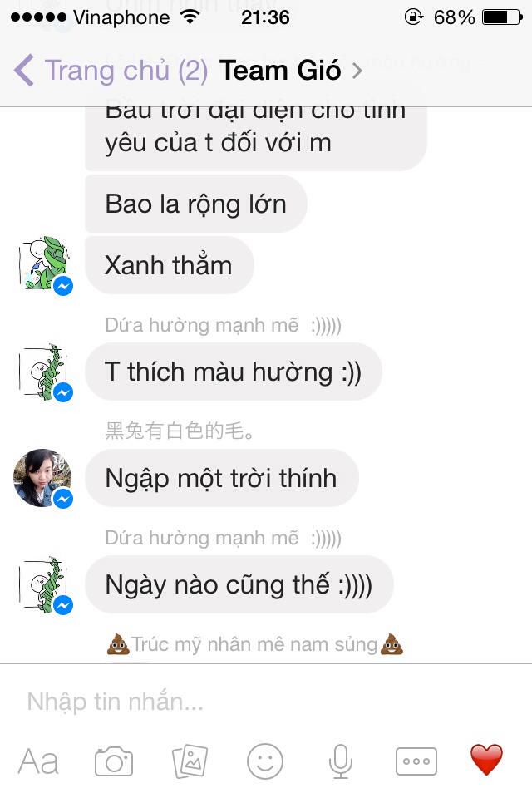
Task: Select the 'Ngập một trời thính' message bubble
Action: point(222,478)
